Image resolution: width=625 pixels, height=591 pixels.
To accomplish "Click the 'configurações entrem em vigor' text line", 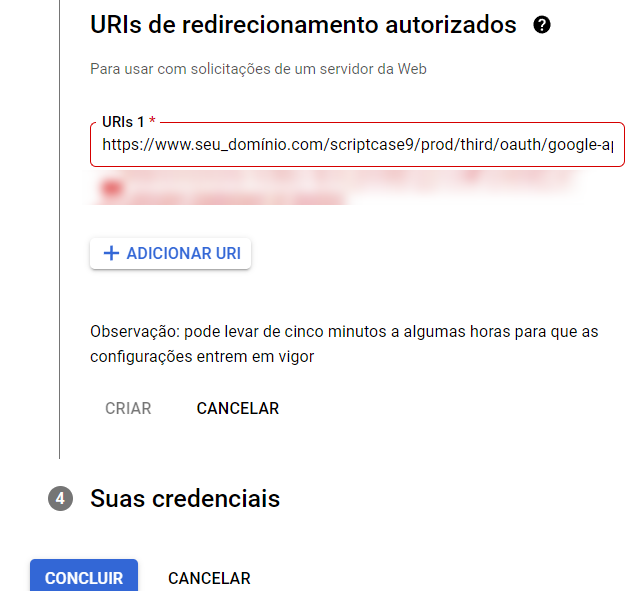I will coord(202,357).
